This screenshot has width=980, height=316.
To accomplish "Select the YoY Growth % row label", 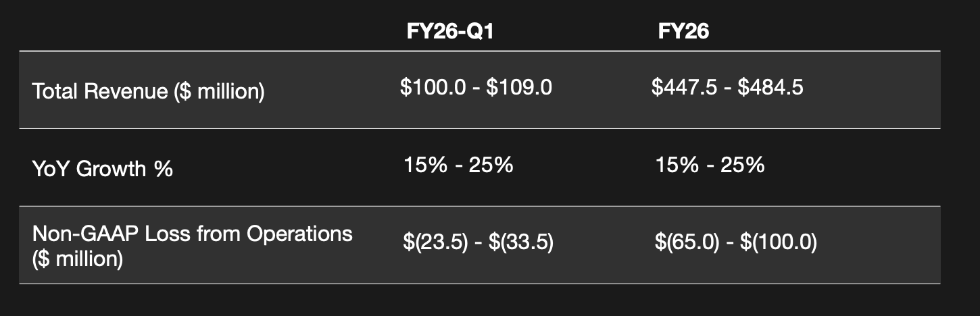I will click(x=102, y=168).
